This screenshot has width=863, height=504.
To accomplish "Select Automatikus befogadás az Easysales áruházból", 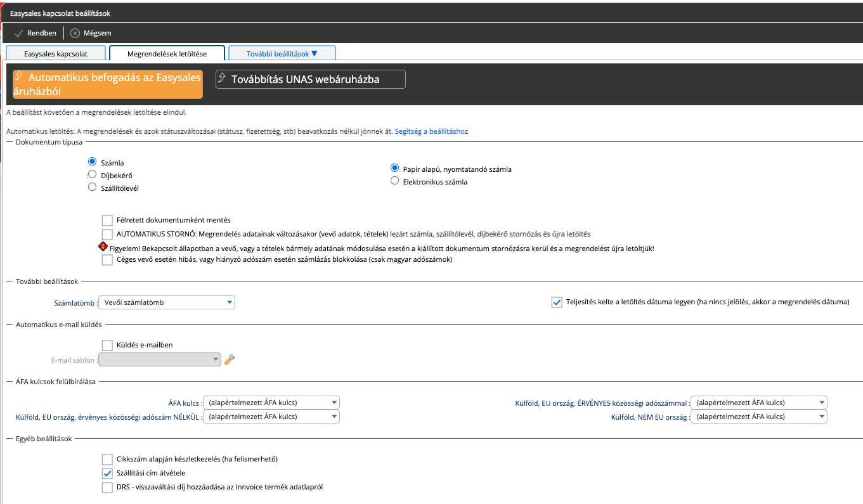I will (108, 84).
